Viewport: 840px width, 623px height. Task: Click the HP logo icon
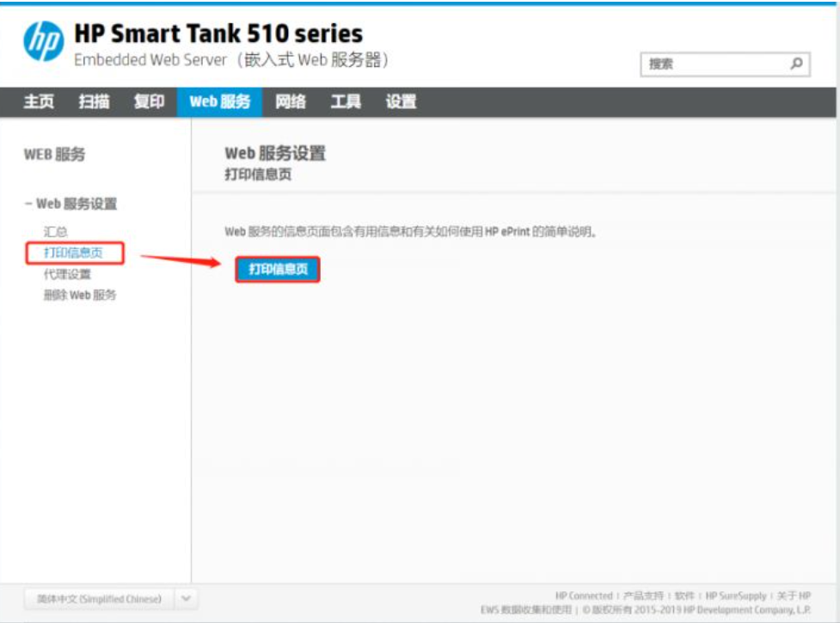click(43, 41)
